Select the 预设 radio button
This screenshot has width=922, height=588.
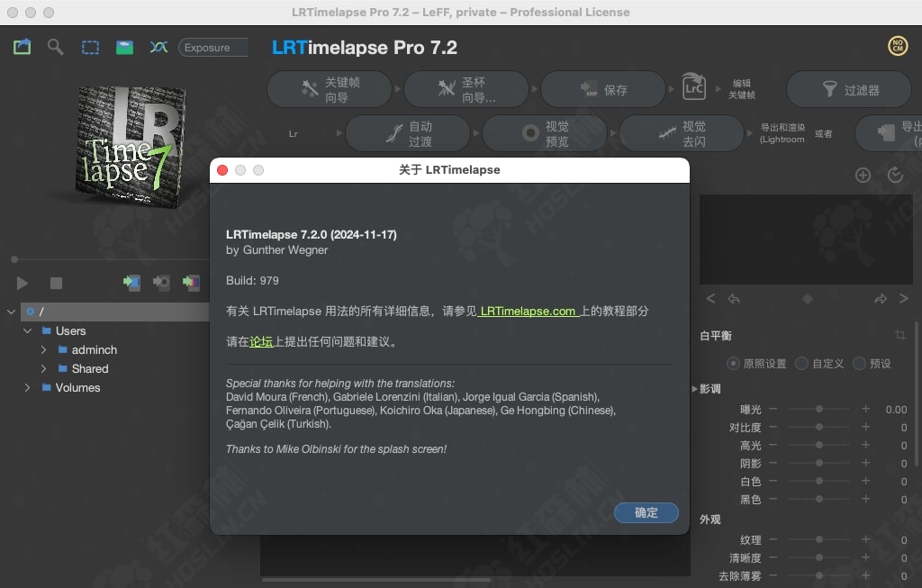point(859,364)
